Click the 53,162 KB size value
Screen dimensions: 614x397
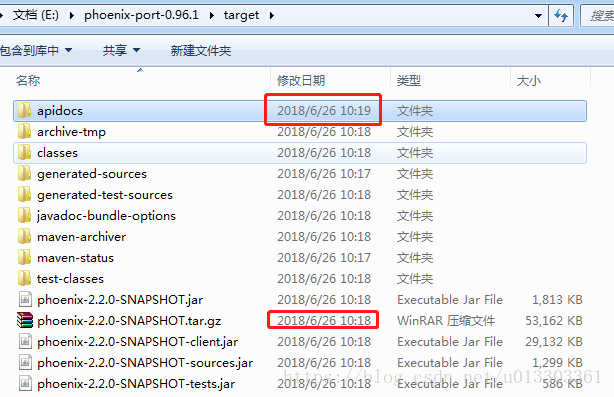(554, 321)
